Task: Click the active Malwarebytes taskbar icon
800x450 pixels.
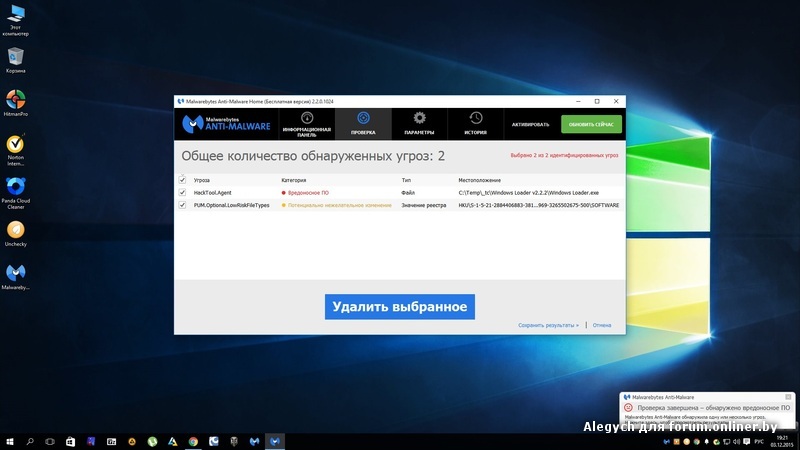Action: click(x=274, y=442)
